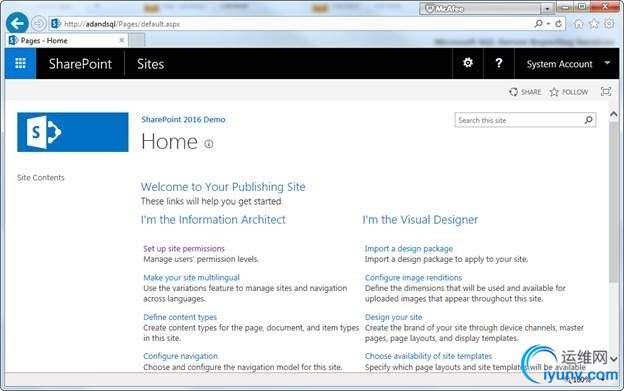Open the SharePoint app launcher grid
Viewport: 624px width, 391px height.
click(20, 63)
